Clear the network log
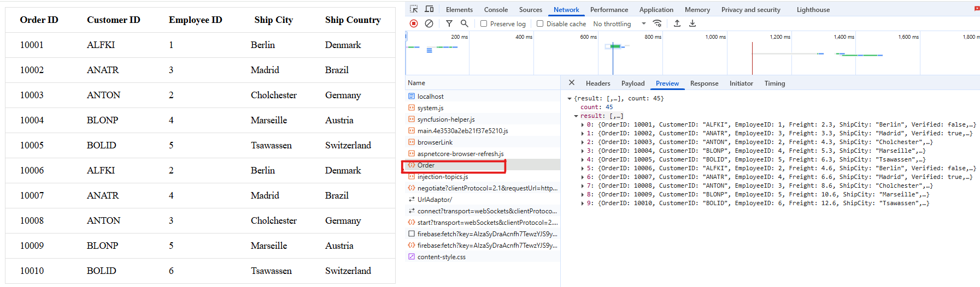This screenshot has width=980, height=287. coord(429,23)
